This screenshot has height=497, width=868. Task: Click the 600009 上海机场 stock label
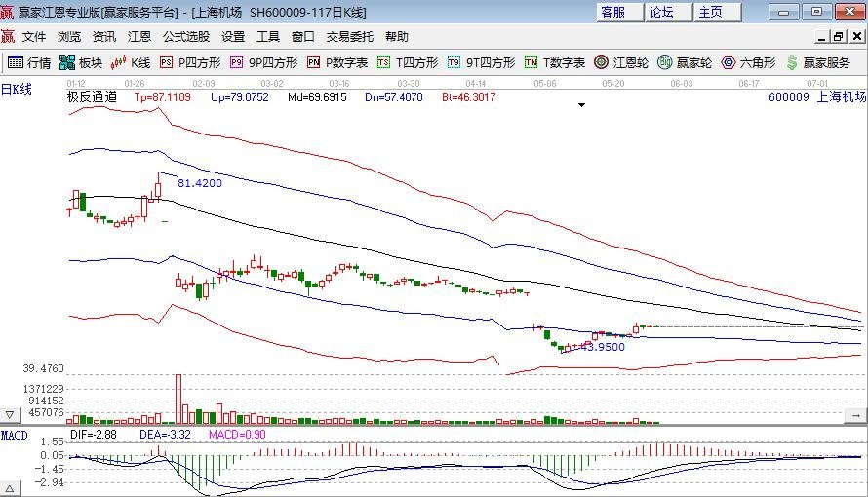pyautogui.click(x=817, y=97)
